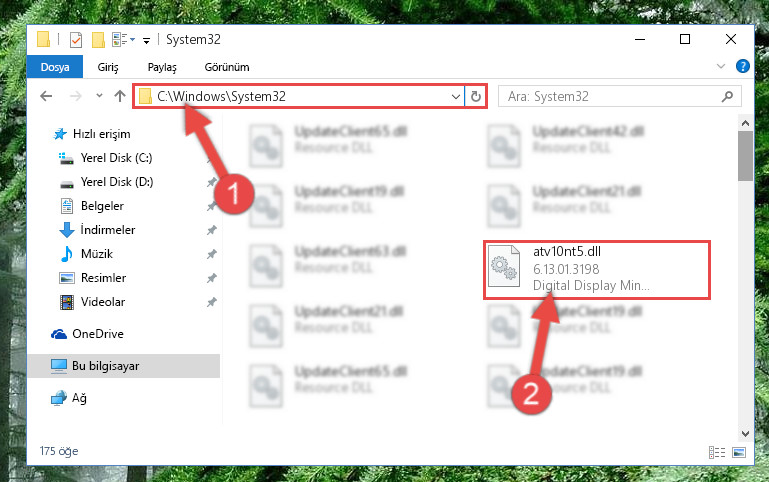
Task: Switch to details list view icon
Action: click(717, 452)
